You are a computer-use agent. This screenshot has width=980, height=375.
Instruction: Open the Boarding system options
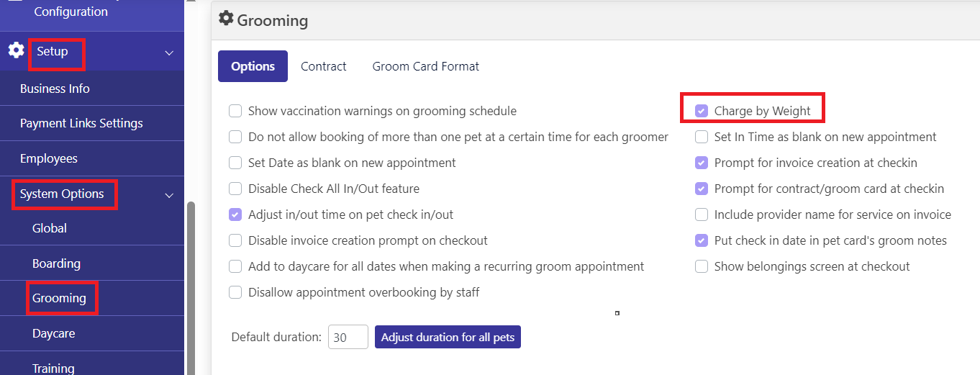coord(56,263)
